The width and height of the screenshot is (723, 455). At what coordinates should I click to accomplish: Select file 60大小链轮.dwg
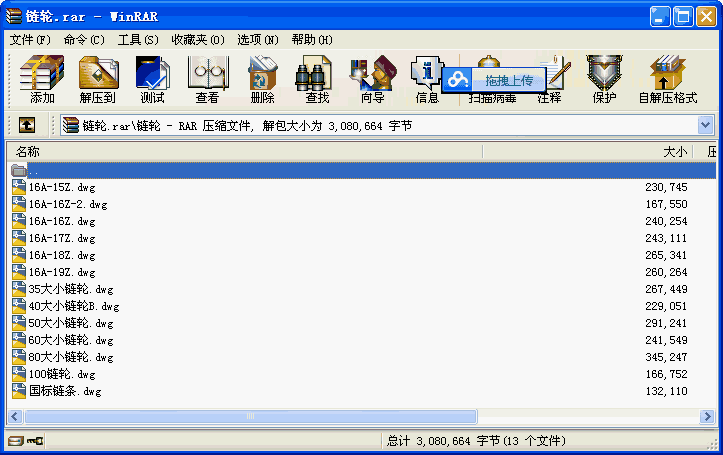pyautogui.click(x=71, y=340)
